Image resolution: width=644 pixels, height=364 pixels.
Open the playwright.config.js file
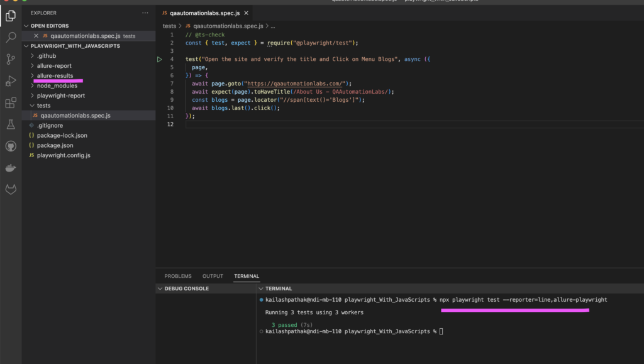[x=64, y=155]
